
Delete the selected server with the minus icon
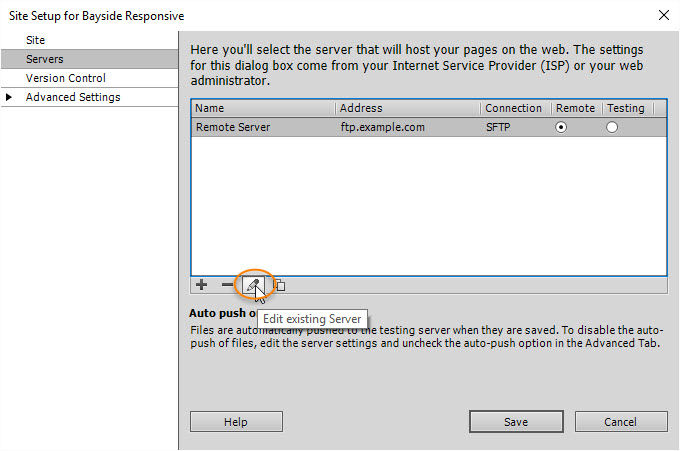[227, 285]
